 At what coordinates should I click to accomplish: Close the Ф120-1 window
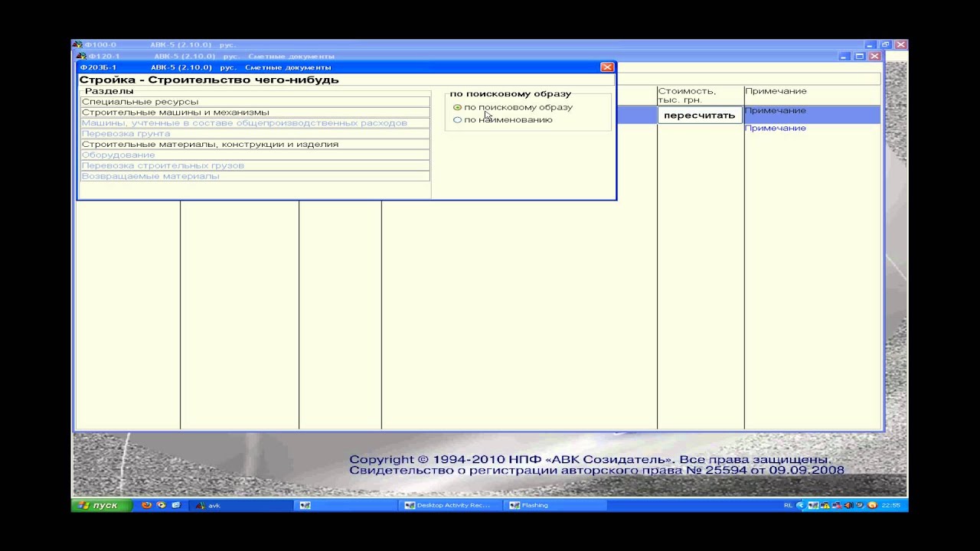click(874, 57)
